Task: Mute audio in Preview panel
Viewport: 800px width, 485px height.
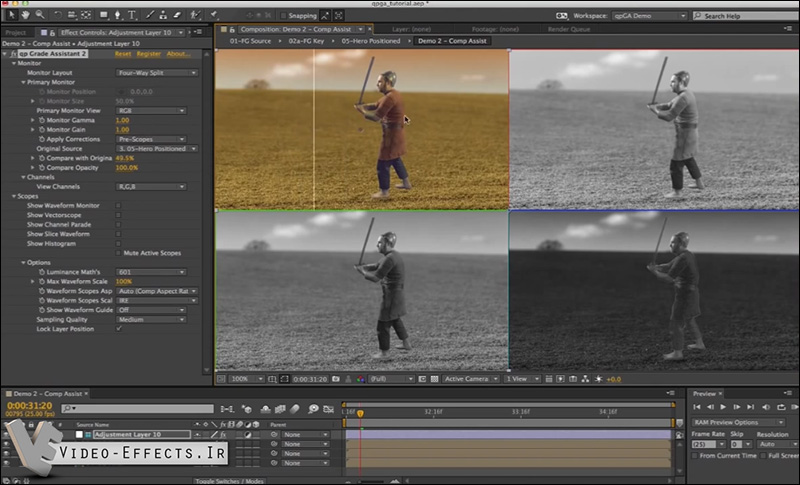Action: (x=766, y=406)
